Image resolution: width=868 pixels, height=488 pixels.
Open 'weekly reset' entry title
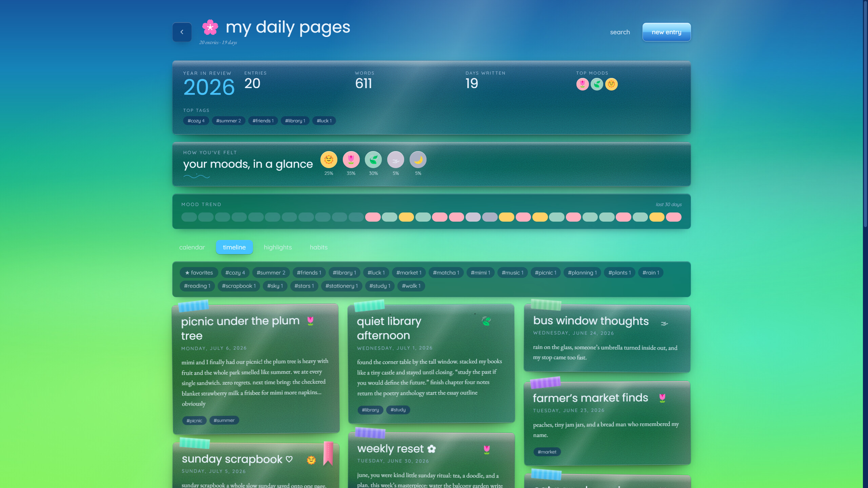(x=396, y=449)
